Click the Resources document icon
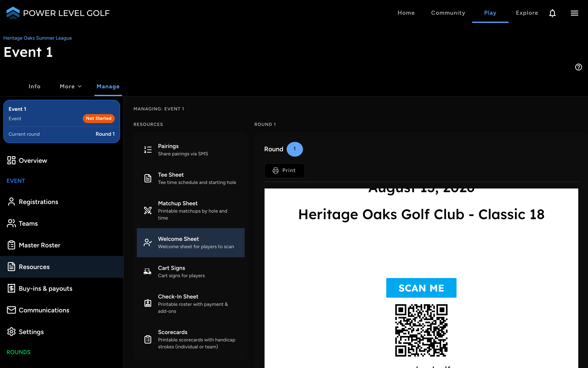The height and width of the screenshot is (368, 588). [11, 267]
